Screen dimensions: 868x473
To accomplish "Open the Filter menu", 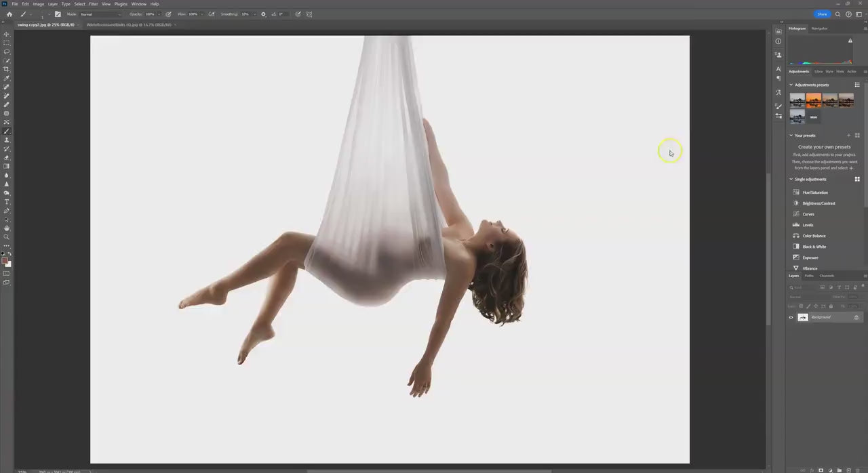I will coord(94,4).
